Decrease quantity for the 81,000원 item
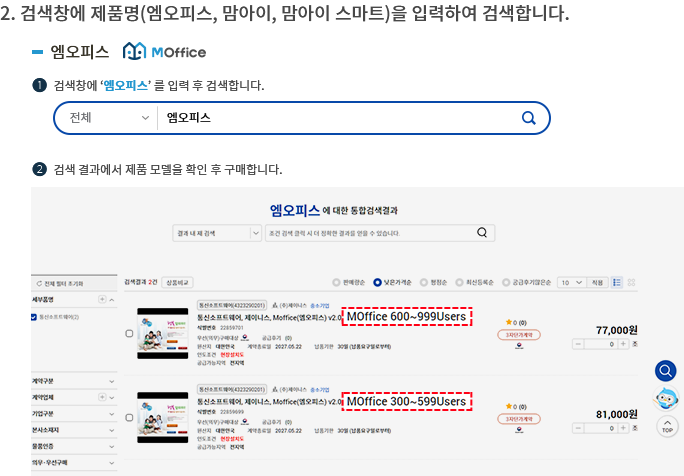The image size is (684, 476). coord(578,428)
